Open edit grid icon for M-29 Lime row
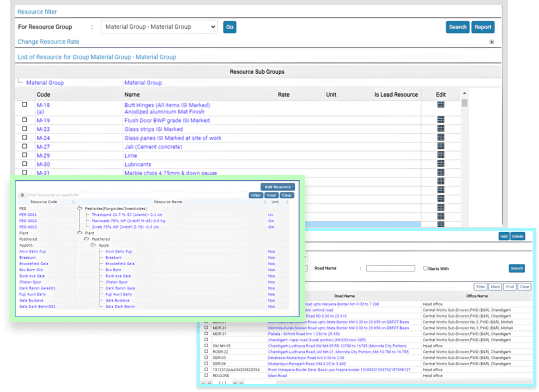Image resolution: width=539 pixels, height=392 pixels. 440,155
